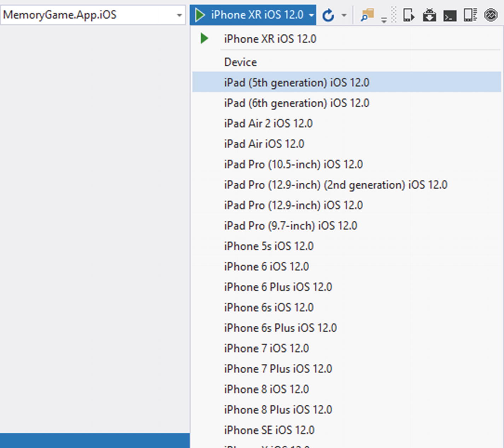The height and width of the screenshot is (448, 504).
Task: Click the iPhone XR iOS 12.0 run button label
Action: click(x=257, y=15)
